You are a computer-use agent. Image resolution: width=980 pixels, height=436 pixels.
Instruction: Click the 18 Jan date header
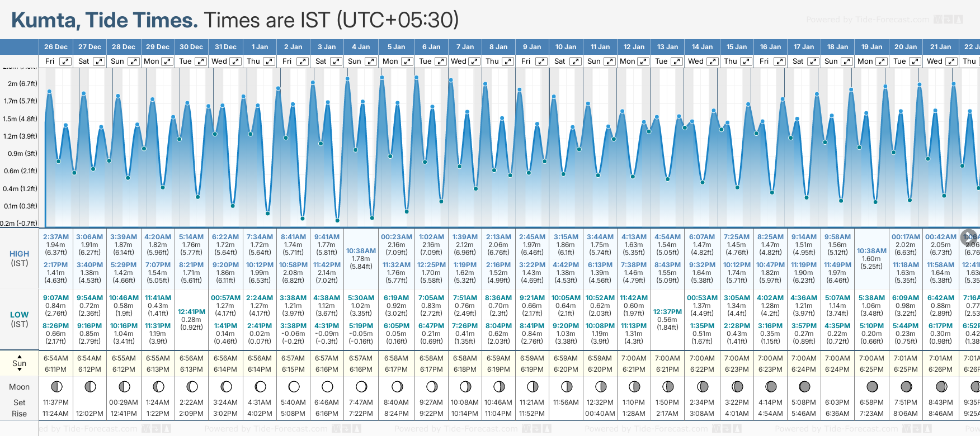pyautogui.click(x=838, y=47)
